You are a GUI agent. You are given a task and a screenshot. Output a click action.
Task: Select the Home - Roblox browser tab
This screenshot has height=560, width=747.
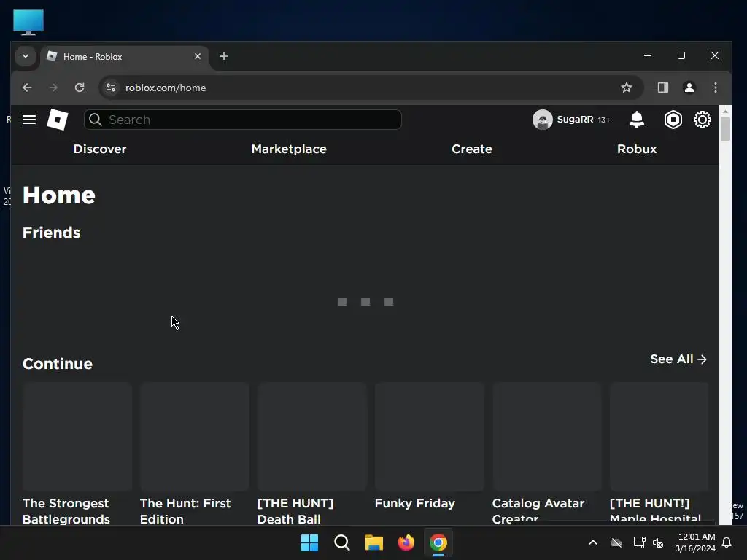tap(125, 57)
